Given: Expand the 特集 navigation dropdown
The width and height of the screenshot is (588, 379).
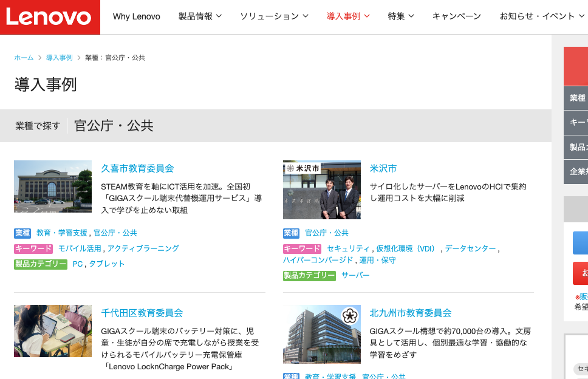Looking at the screenshot, I should (401, 16).
